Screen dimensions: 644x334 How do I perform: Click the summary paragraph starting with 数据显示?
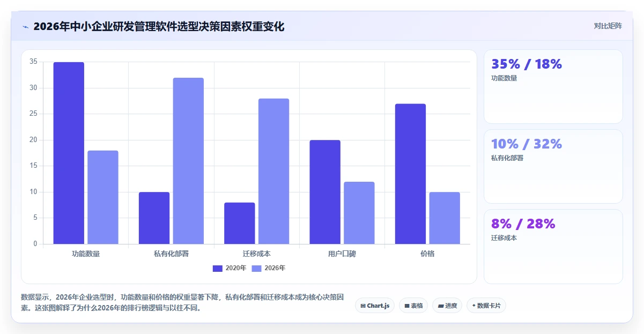[182, 302]
